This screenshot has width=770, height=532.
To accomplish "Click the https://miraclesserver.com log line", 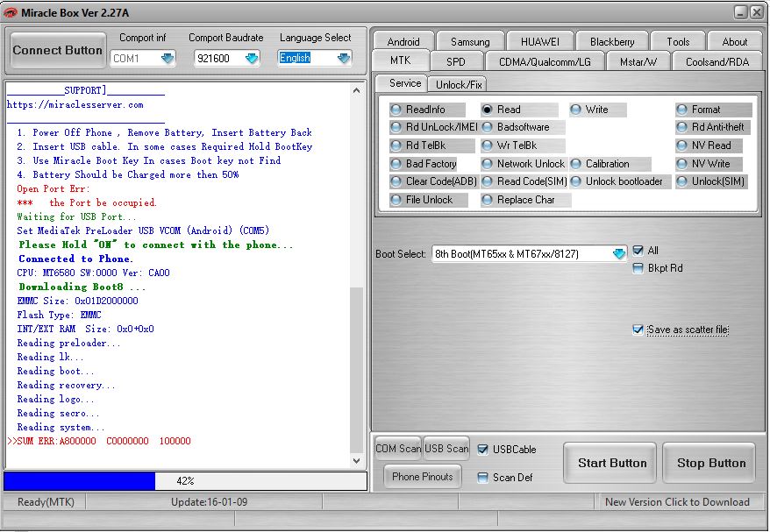I will click(x=75, y=104).
